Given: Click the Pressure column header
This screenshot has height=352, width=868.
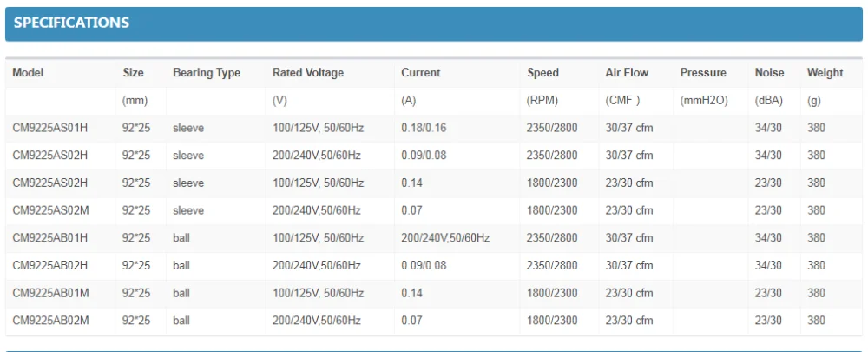Looking at the screenshot, I should (x=703, y=73).
